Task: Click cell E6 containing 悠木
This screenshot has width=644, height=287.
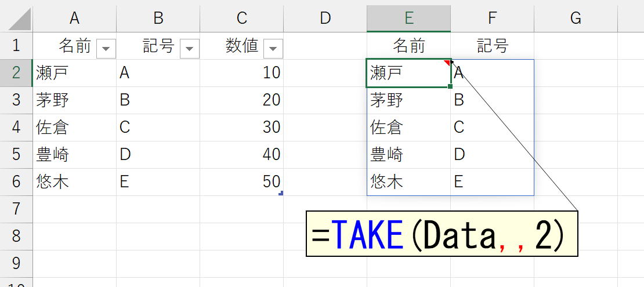Action: (408, 182)
